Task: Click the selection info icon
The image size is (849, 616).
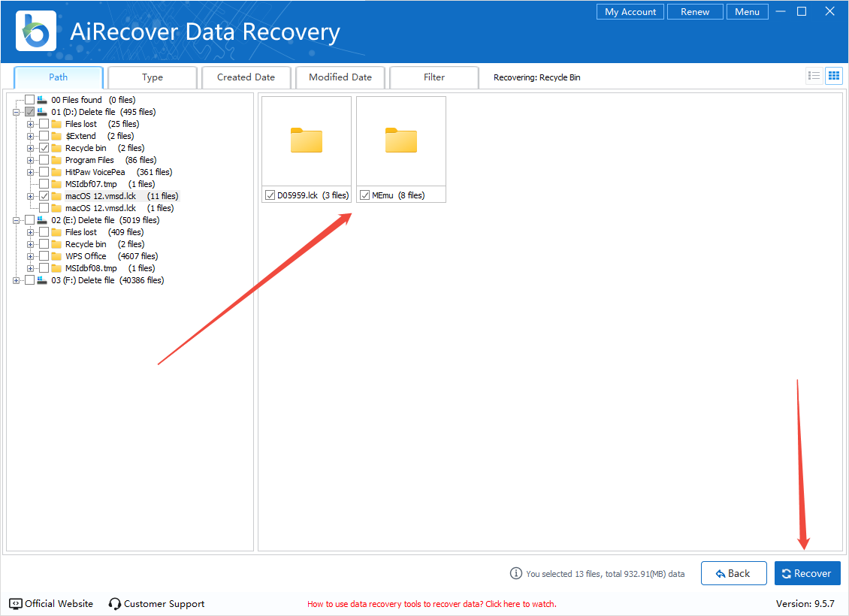Action: click(515, 574)
